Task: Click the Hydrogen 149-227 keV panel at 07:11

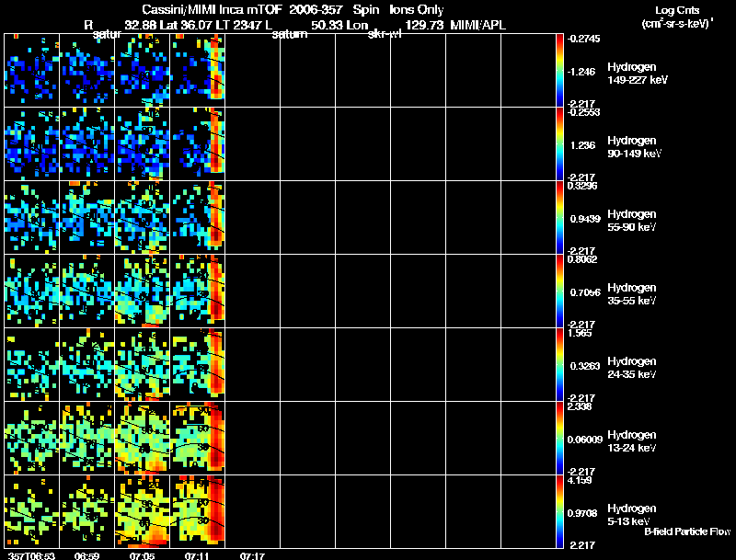Action: pyautogui.click(x=198, y=71)
